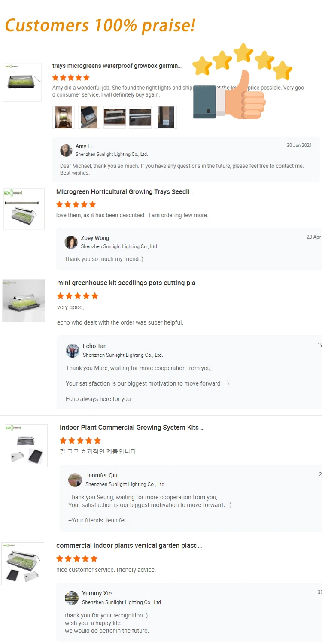Click Yummy Xie's avatar picture

pyautogui.click(x=72, y=598)
